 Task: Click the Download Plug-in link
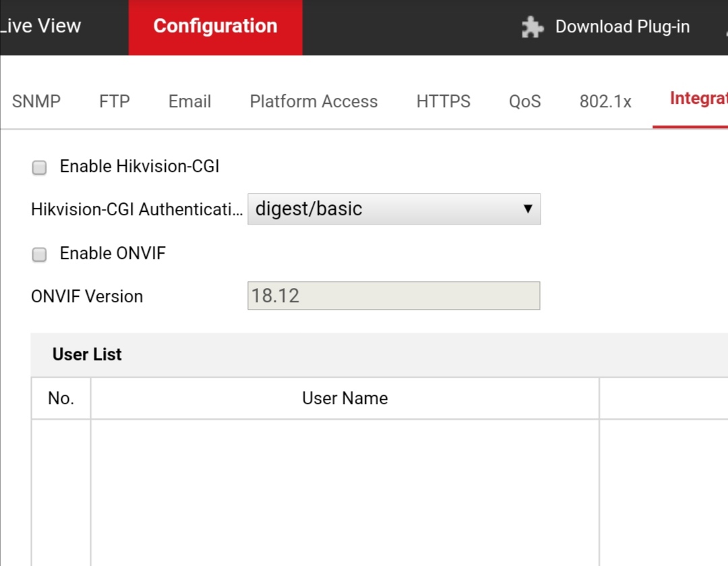click(622, 27)
